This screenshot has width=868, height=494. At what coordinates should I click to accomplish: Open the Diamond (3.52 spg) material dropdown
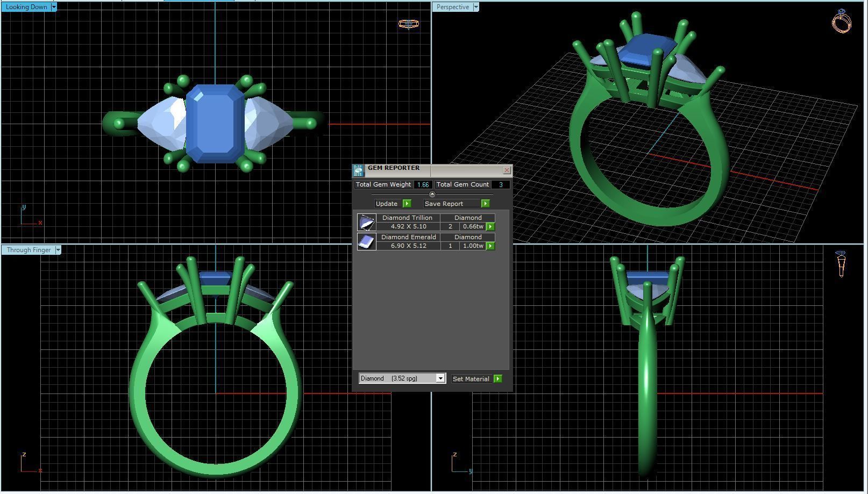point(440,378)
